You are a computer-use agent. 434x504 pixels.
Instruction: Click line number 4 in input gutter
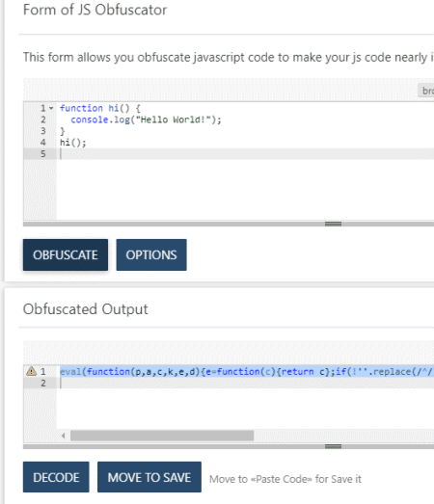[43, 143]
